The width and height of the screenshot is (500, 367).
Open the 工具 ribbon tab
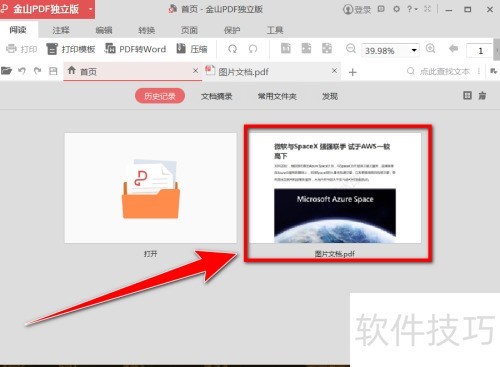coord(275,30)
